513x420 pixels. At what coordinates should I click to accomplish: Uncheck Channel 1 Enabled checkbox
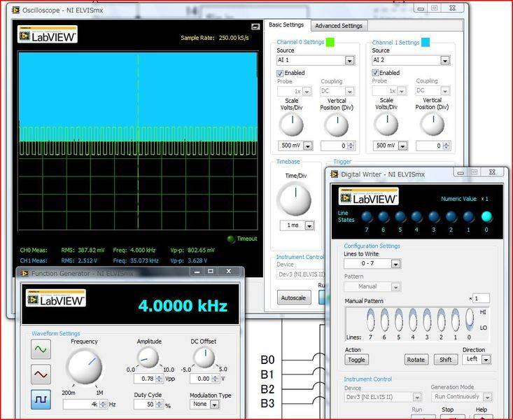[x=376, y=73]
